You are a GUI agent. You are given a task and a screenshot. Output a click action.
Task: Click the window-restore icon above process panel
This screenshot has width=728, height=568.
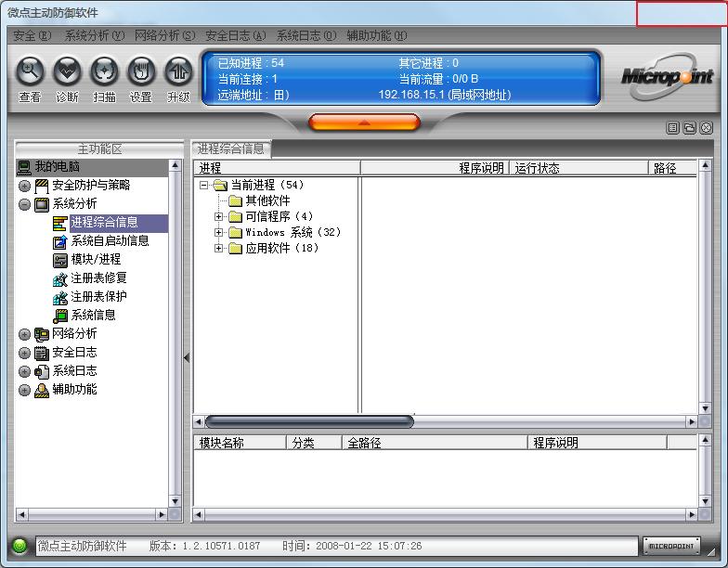coord(689,128)
